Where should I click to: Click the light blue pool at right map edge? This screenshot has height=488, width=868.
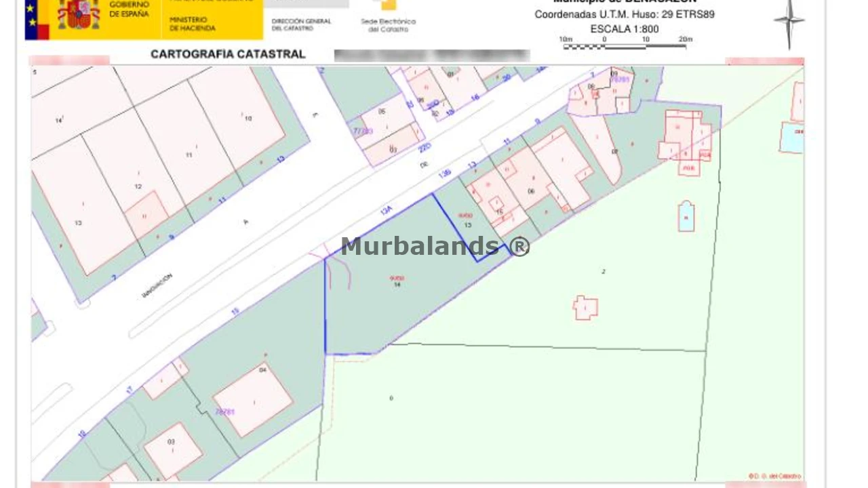(791, 137)
